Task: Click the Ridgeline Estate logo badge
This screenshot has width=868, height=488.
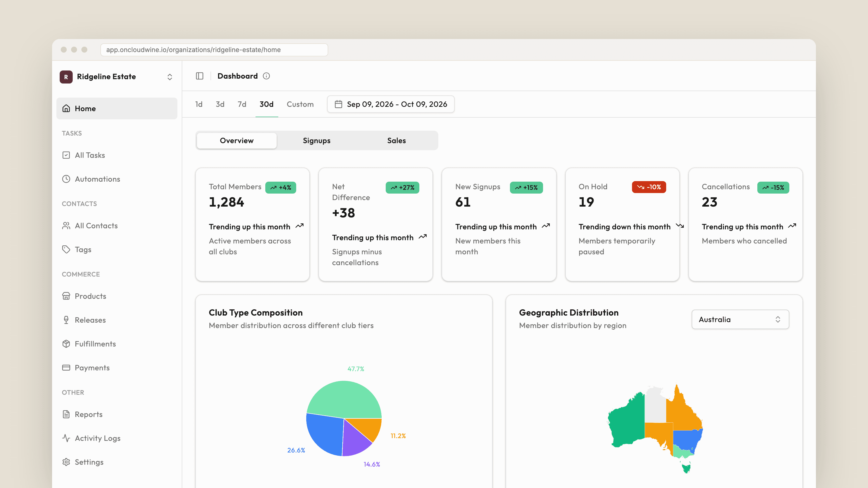Action: pos(66,77)
